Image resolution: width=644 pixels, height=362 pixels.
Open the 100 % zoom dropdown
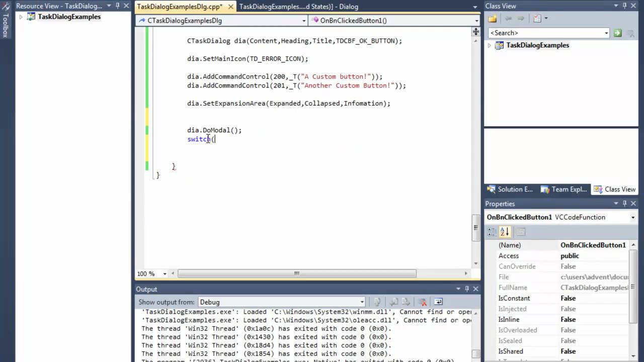click(x=165, y=274)
